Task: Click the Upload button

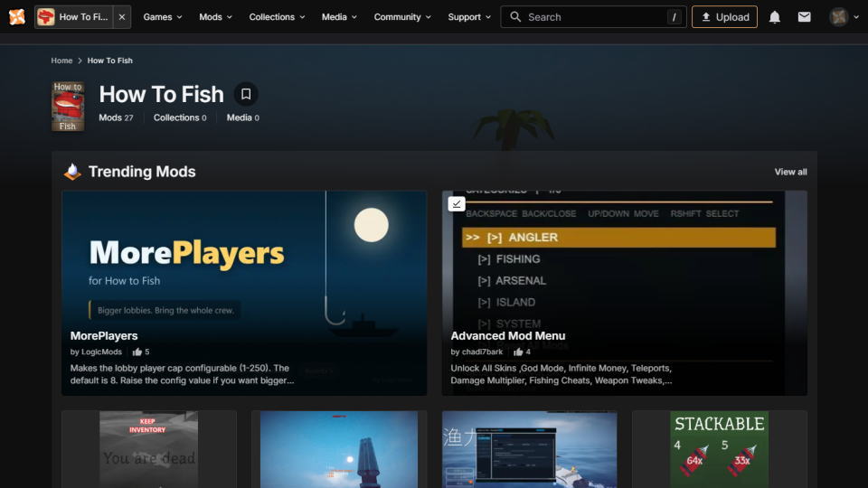Action: 724,17
